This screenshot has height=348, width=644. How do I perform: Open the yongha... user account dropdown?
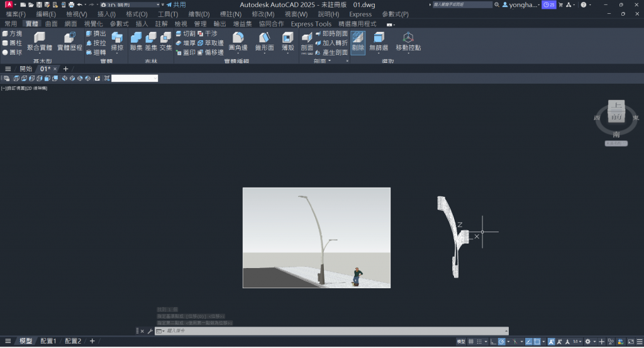pos(521,5)
